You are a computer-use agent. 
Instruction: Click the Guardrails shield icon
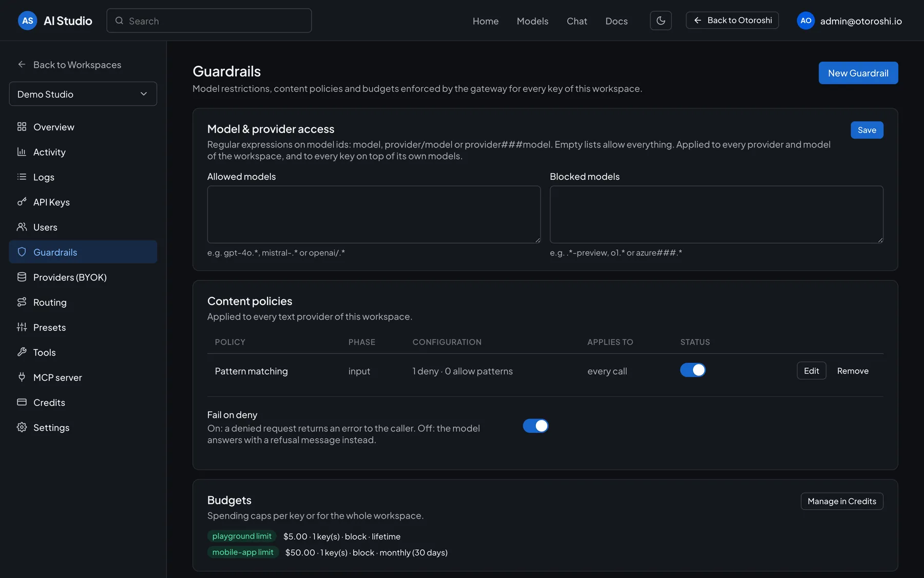[22, 252]
